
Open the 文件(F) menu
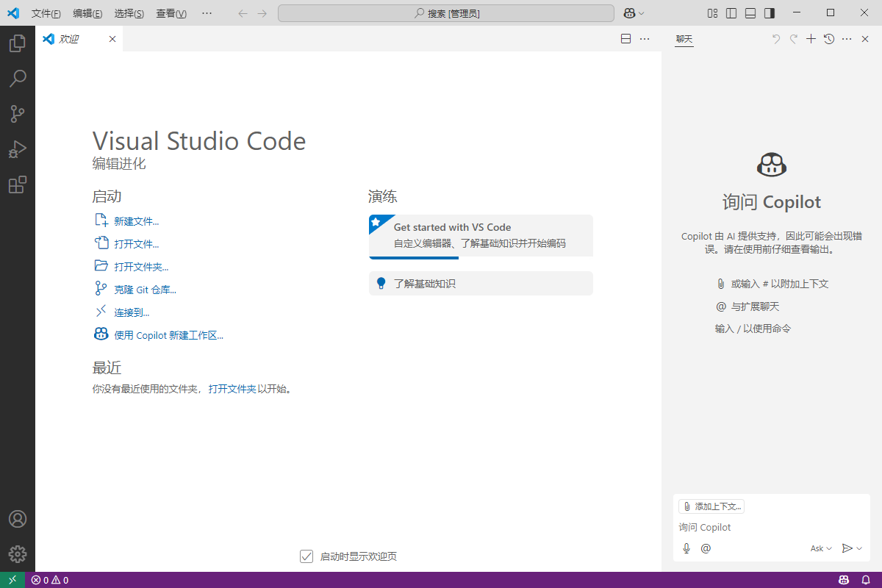pos(46,13)
